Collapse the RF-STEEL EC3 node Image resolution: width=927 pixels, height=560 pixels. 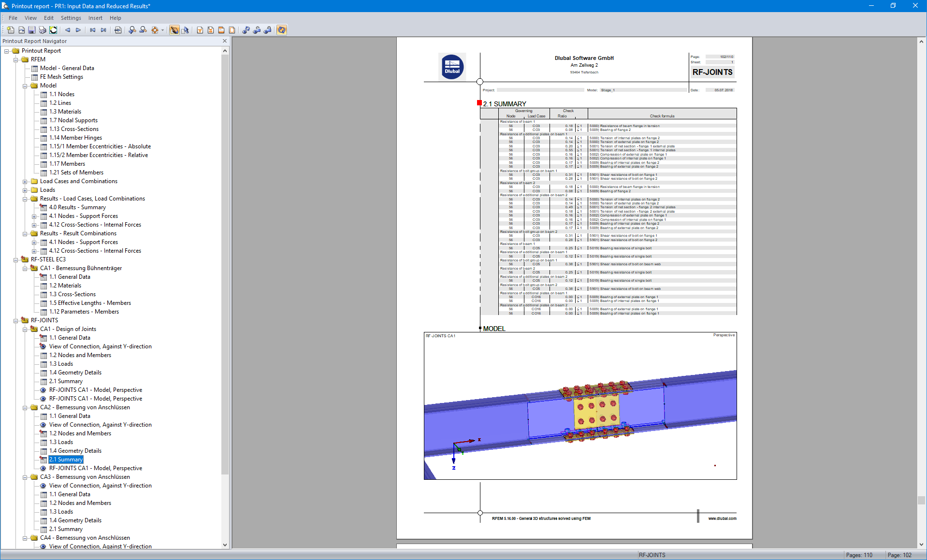(x=16, y=259)
